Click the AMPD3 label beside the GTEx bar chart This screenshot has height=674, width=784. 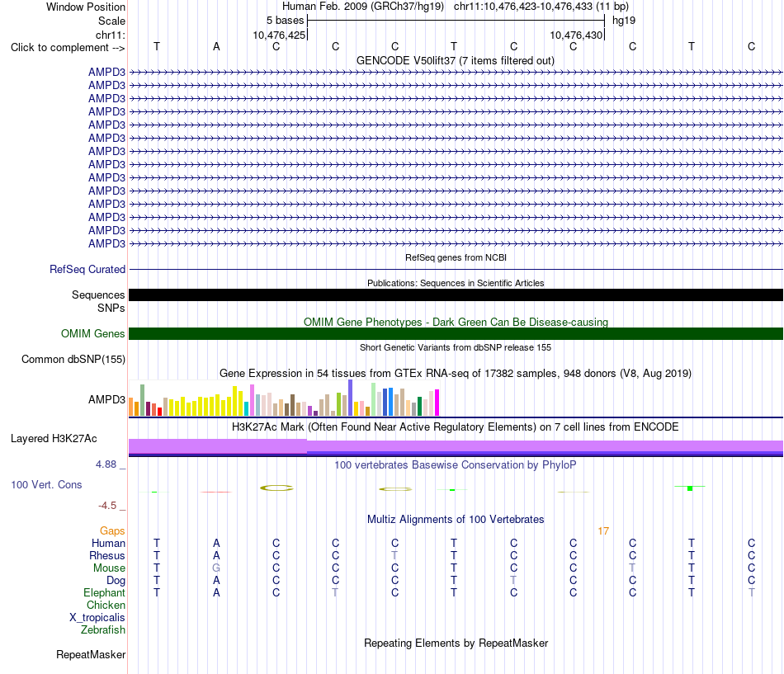pos(106,399)
